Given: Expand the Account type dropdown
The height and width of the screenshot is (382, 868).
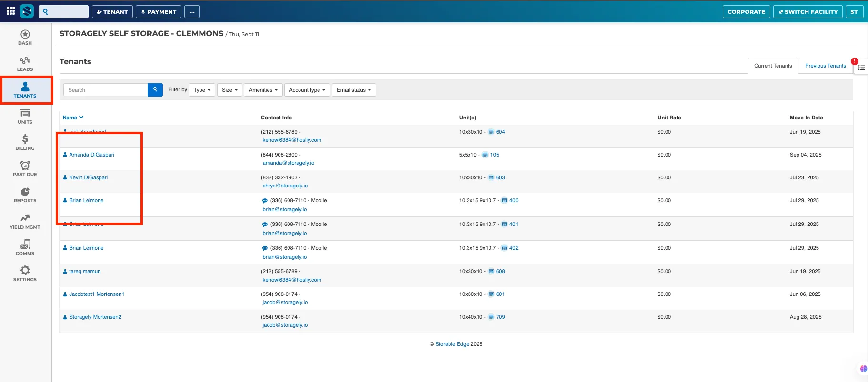Looking at the screenshot, I should coord(307,90).
